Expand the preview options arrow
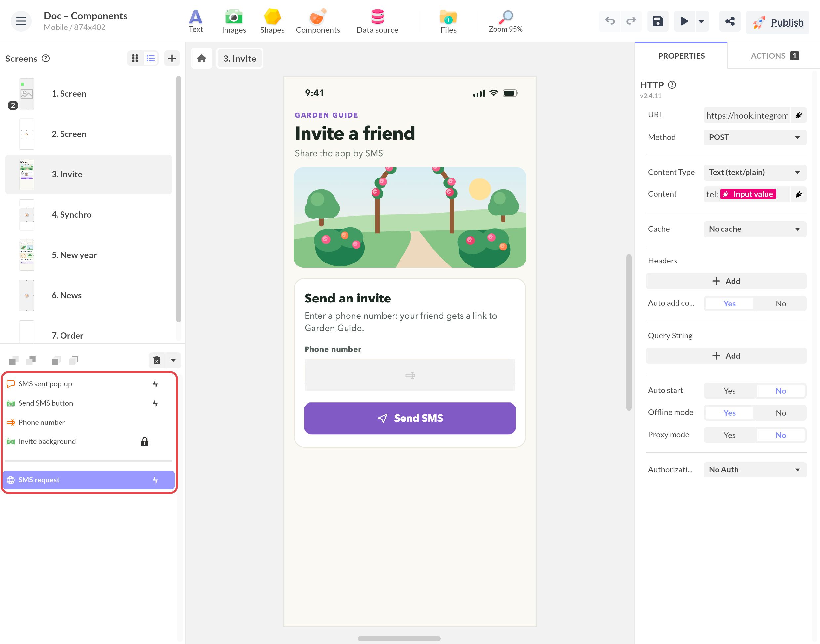 coord(701,21)
